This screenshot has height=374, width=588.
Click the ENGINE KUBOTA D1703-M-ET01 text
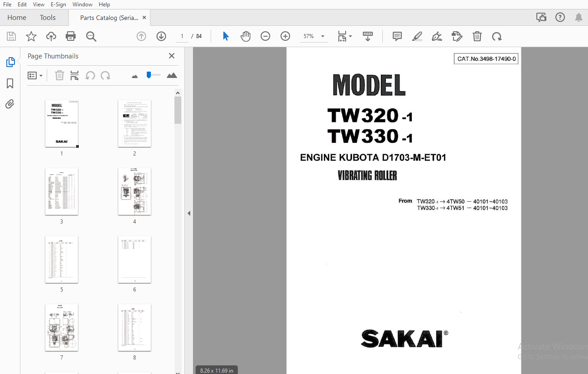tap(373, 158)
